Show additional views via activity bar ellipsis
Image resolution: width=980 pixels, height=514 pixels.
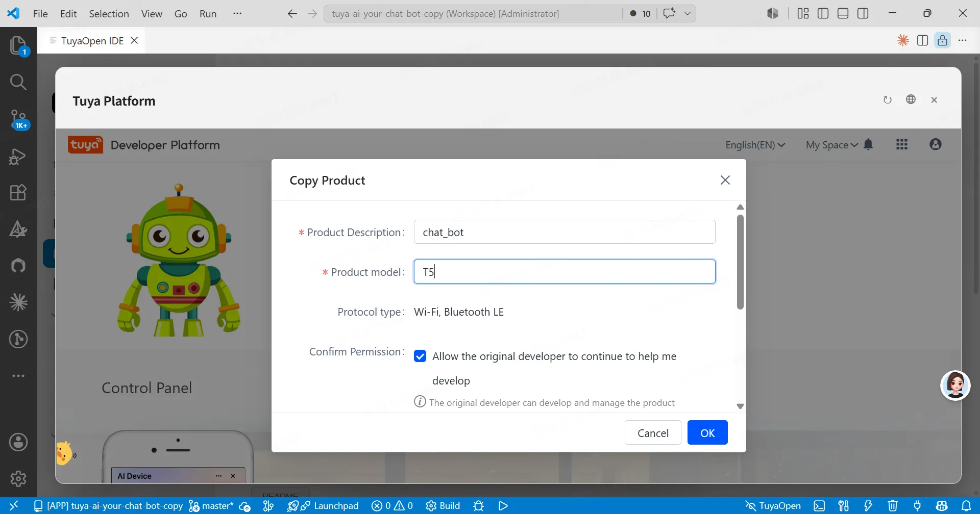tap(18, 376)
